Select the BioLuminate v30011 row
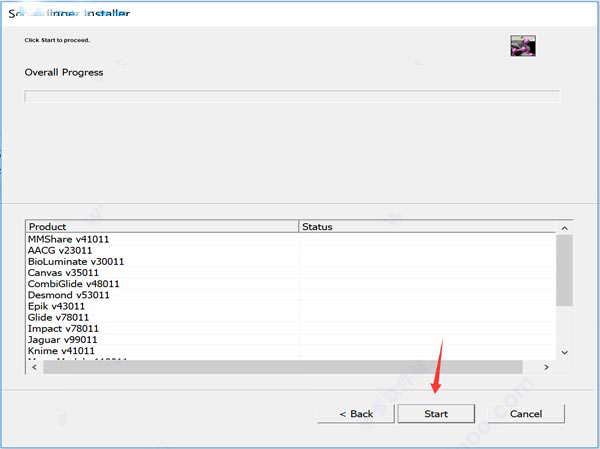The width and height of the screenshot is (600, 449). (291, 261)
